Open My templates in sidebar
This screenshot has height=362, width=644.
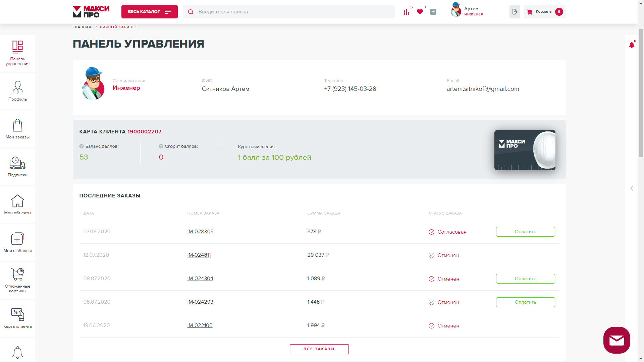(17, 243)
